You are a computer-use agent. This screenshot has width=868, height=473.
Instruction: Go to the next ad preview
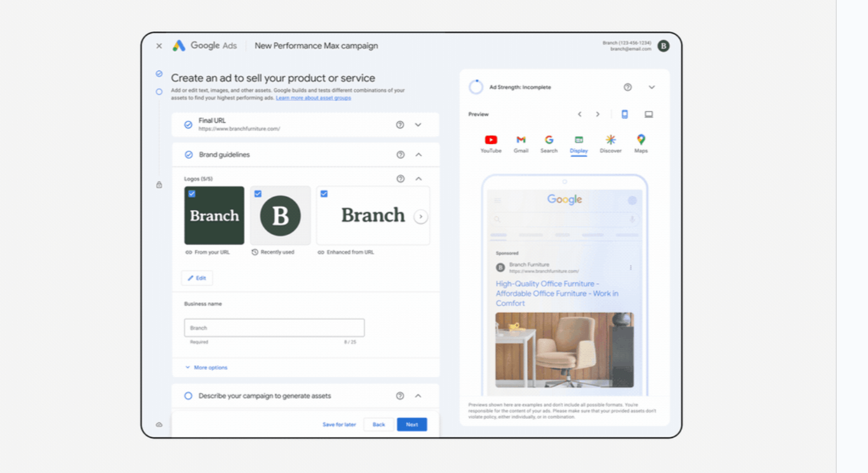(x=598, y=114)
